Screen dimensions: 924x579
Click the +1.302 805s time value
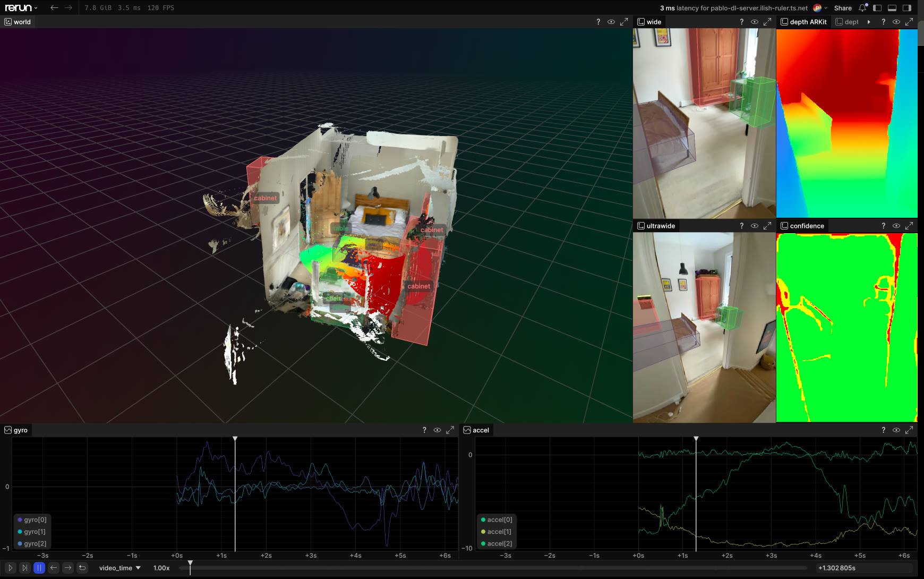point(837,568)
